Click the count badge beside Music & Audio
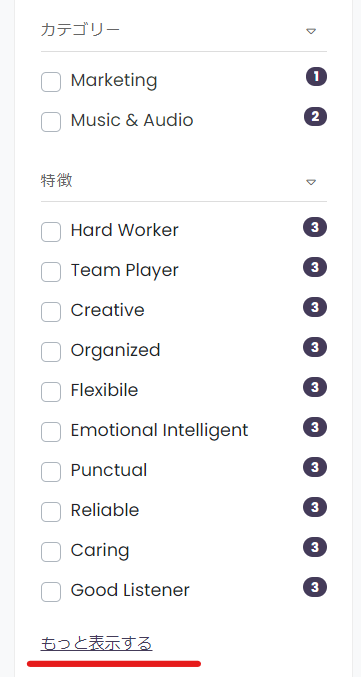361x677 pixels. [x=315, y=117]
